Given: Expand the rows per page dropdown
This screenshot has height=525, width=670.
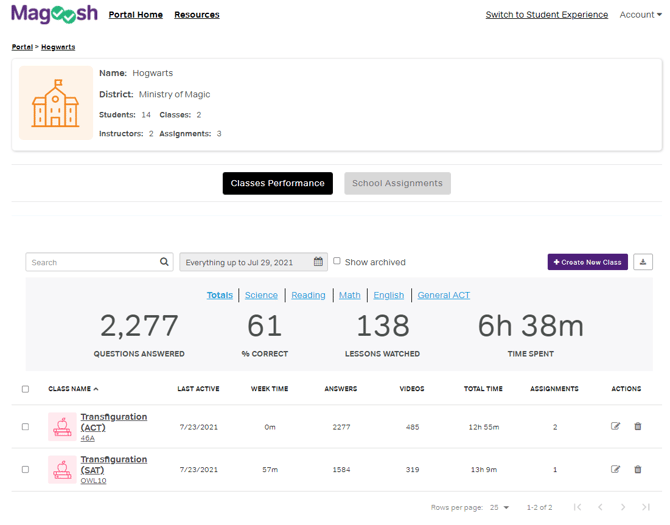Looking at the screenshot, I should coord(499,508).
